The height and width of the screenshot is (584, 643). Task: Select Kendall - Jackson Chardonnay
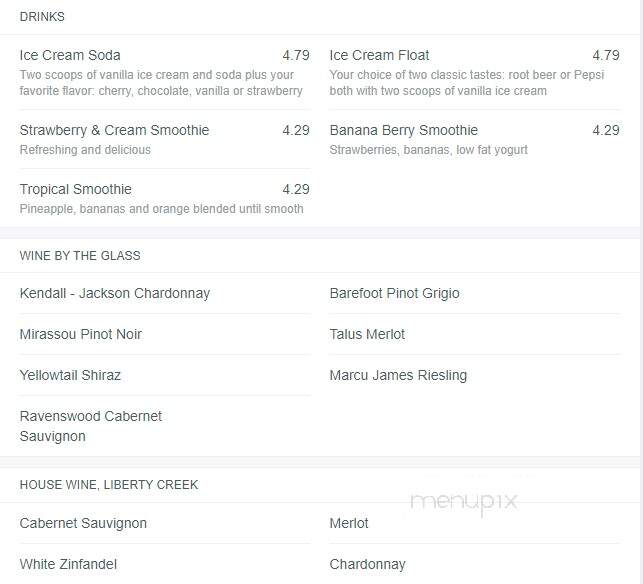[x=115, y=293]
